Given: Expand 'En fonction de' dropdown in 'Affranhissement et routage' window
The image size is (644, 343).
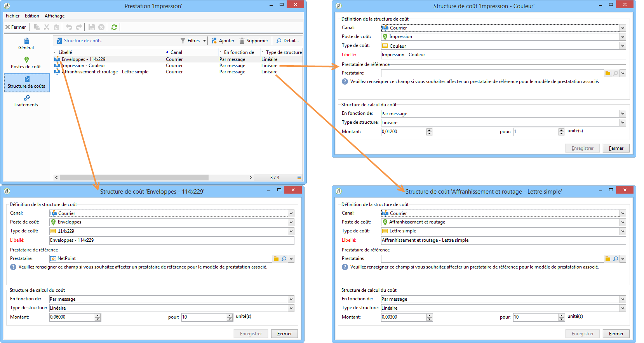Looking at the screenshot, I should pos(623,299).
